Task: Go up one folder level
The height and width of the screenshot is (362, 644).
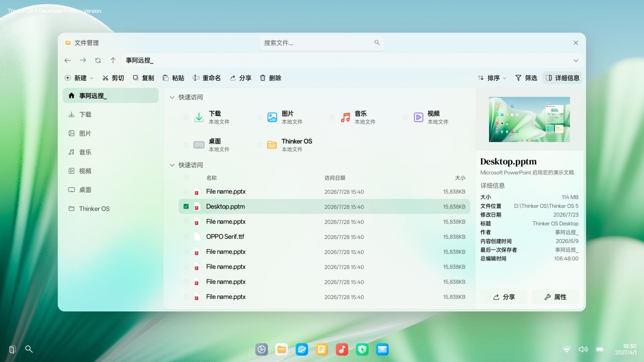Action: (x=113, y=60)
